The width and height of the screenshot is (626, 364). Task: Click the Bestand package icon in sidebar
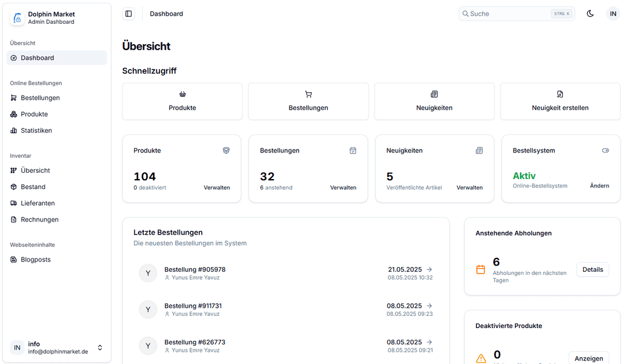pos(13,187)
